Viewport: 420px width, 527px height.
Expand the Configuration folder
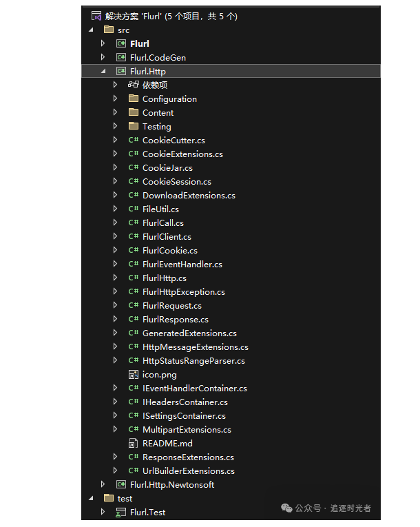coord(115,99)
